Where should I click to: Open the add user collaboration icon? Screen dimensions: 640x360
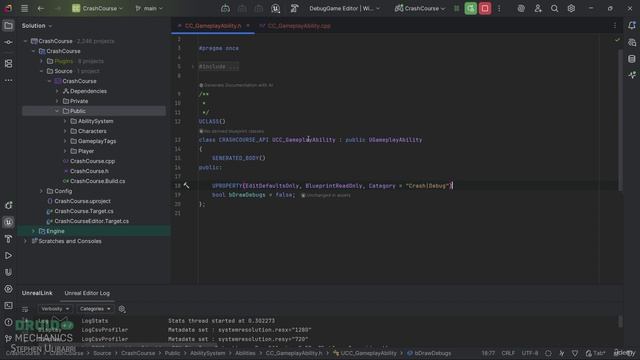(538, 8)
